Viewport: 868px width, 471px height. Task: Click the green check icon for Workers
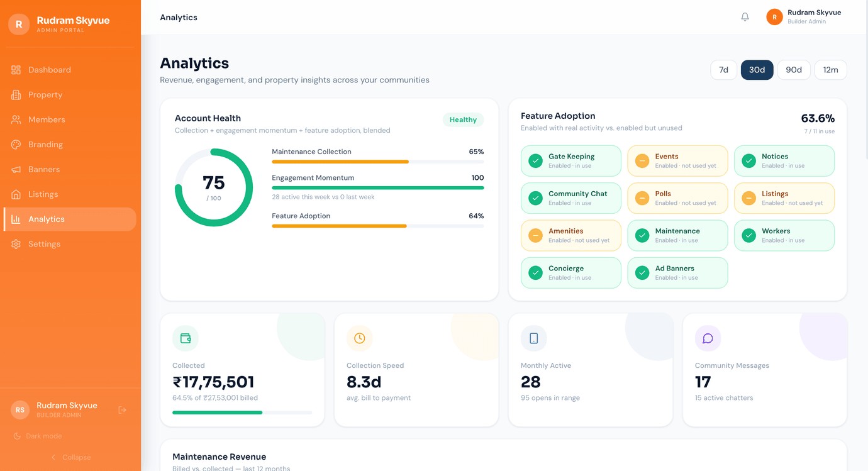749,235
